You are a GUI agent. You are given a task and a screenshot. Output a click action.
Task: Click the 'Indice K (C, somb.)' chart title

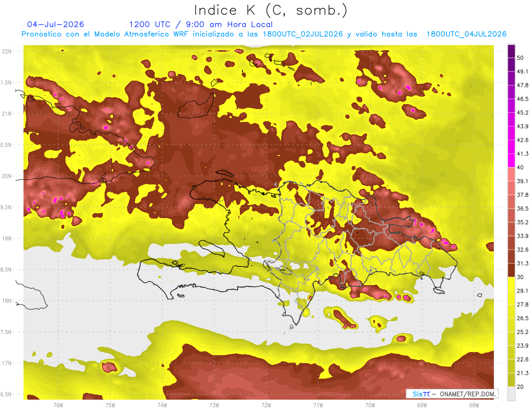271,11
